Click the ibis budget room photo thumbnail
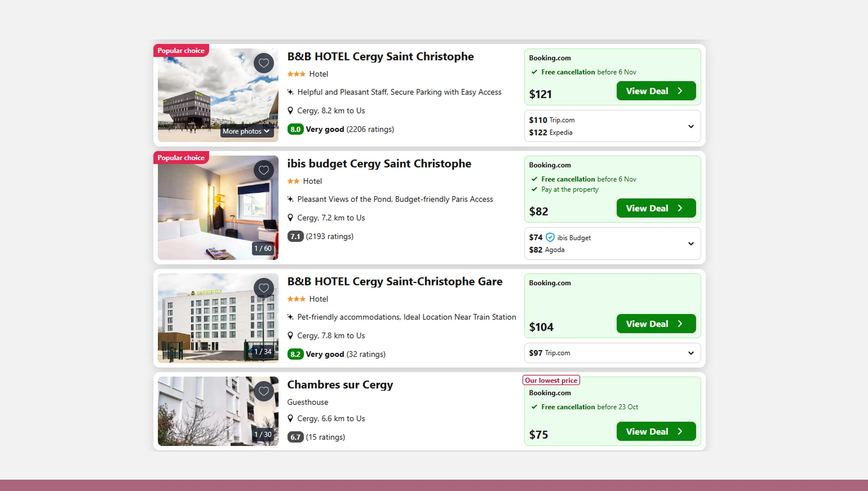Screen dimensions: 868x491 pos(217,207)
